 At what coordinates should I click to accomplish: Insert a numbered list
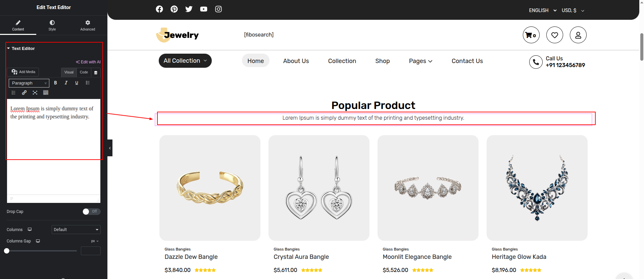(x=13, y=93)
